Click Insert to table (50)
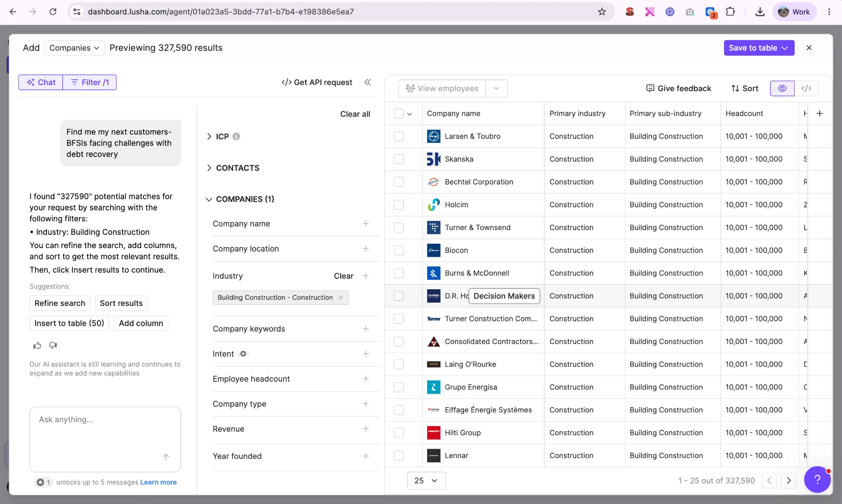 (x=69, y=323)
